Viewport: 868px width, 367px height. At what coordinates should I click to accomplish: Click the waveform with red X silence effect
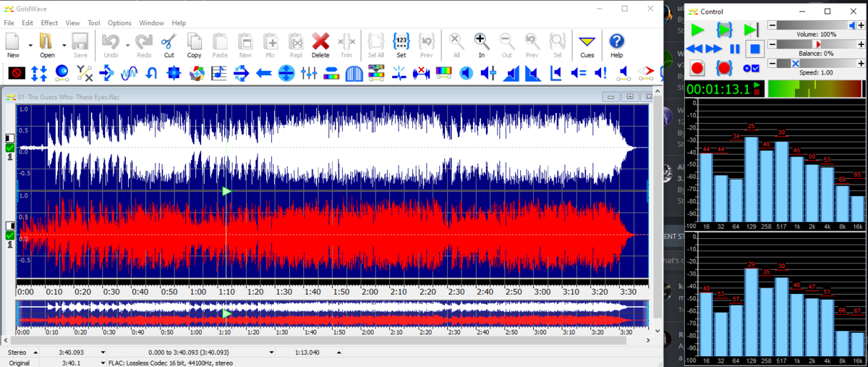click(421, 73)
